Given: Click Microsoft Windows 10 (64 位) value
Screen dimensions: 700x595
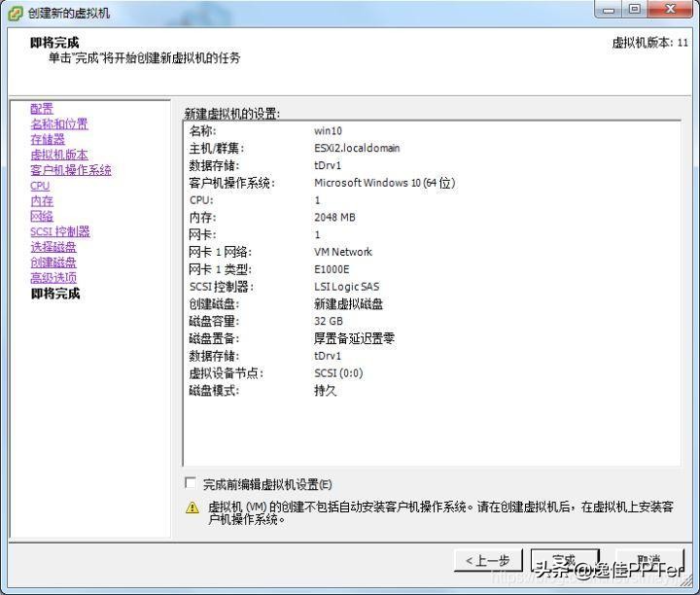Looking at the screenshot, I should click(x=384, y=183).
